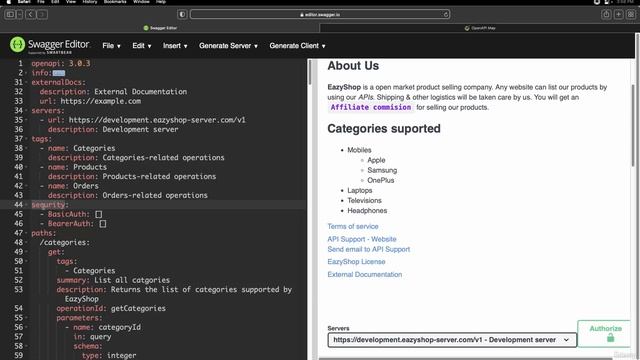
Task: Collapse tags block on line 37
Action: pyautogui.click(x=26, y=139)
